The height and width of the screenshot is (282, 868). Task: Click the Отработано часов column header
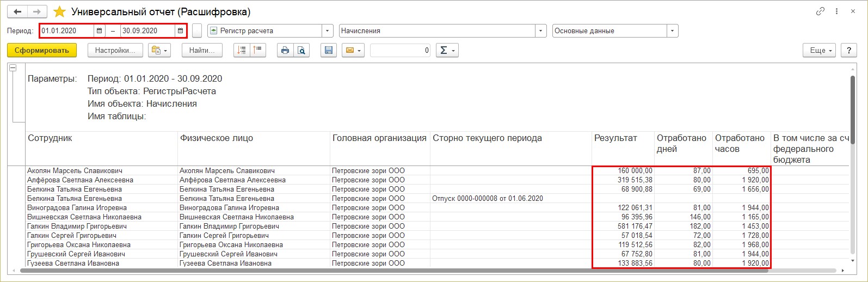click(x=742, y=149)
